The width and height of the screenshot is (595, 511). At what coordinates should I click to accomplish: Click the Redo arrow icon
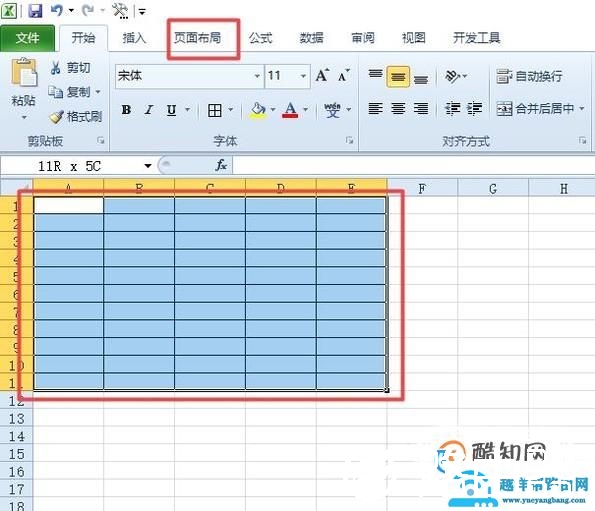(88, 10)
